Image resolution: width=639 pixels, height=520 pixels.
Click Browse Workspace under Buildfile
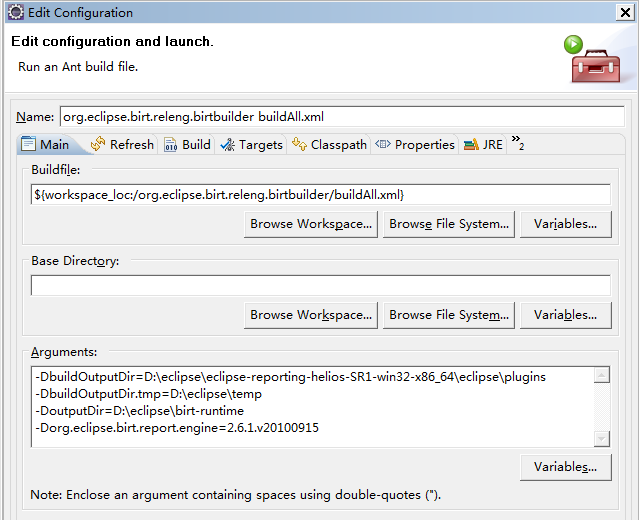[x=311, y=224]
